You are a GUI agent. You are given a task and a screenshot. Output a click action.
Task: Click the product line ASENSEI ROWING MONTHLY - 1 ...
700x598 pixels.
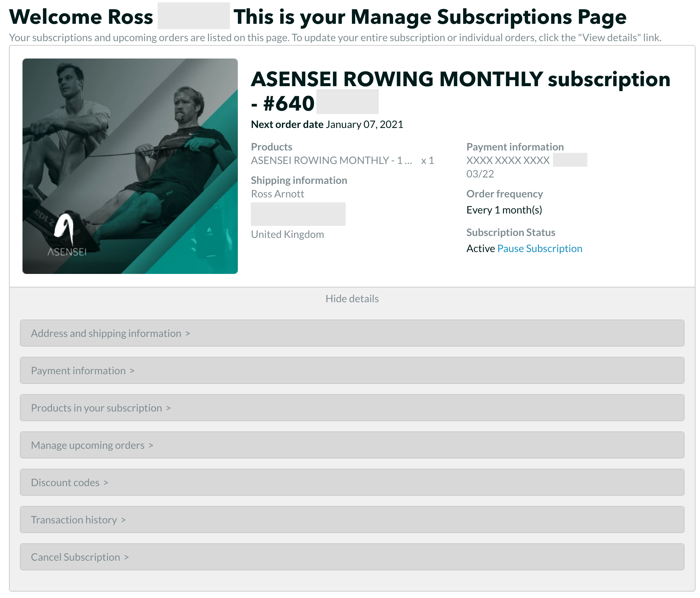(331, 160)
